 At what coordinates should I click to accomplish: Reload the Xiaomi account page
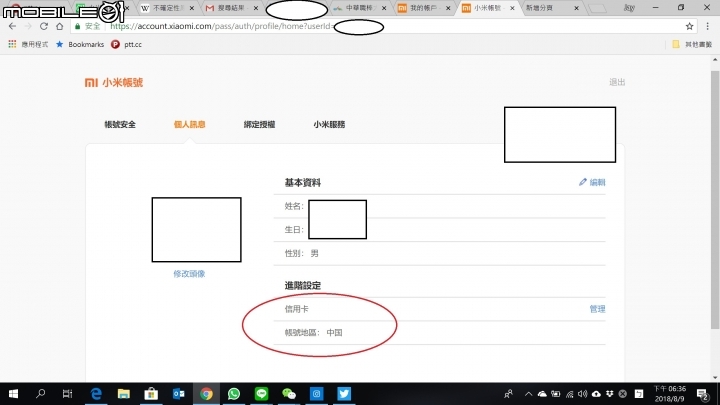point(43,26)
